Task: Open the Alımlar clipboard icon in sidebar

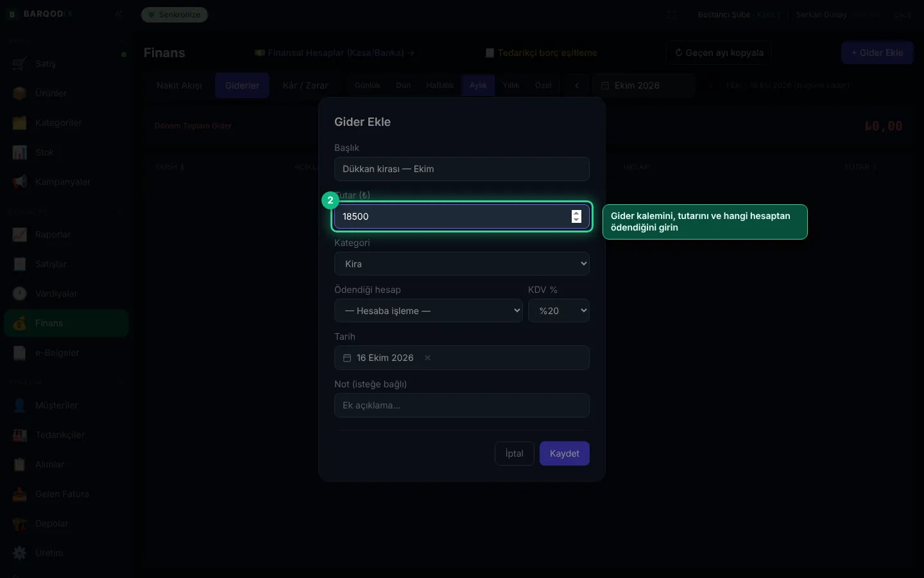Action: 20,464
